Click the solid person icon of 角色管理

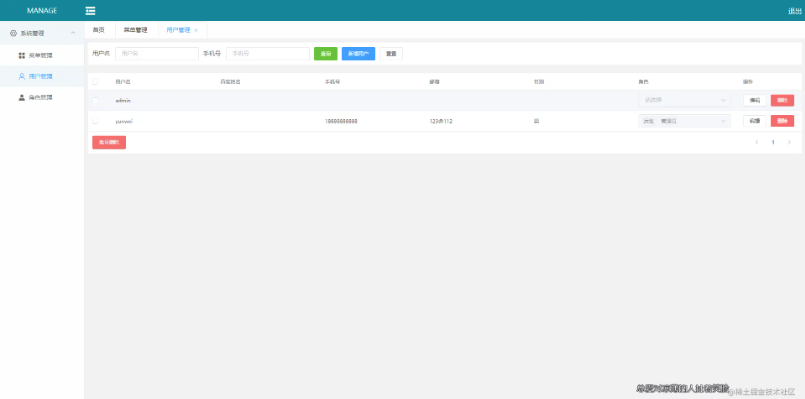point(22,97)
